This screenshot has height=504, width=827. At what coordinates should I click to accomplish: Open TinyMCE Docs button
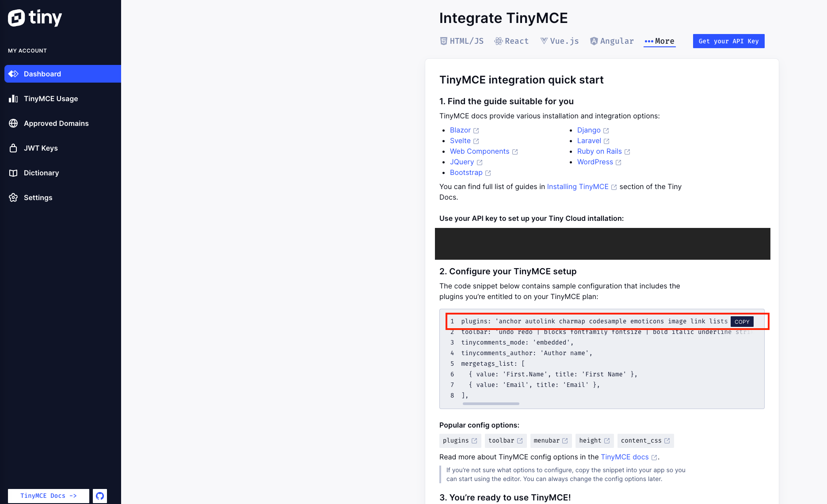pos(49,496)
